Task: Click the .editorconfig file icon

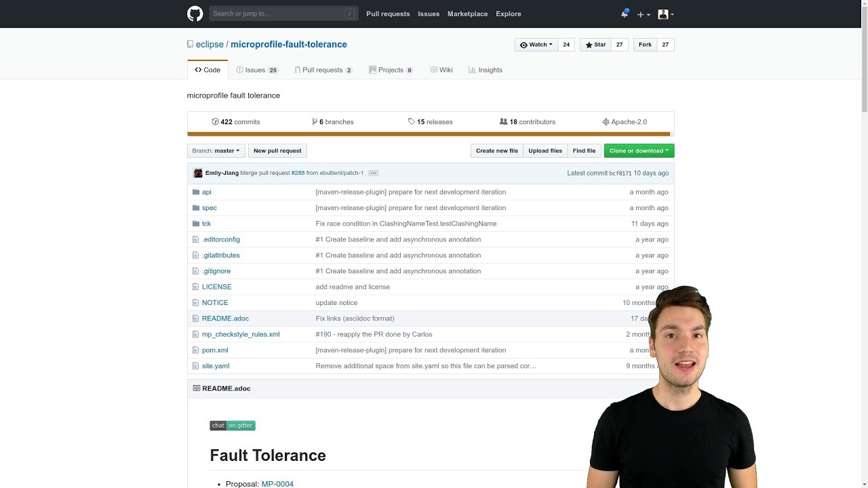Action: click(196, 239)
